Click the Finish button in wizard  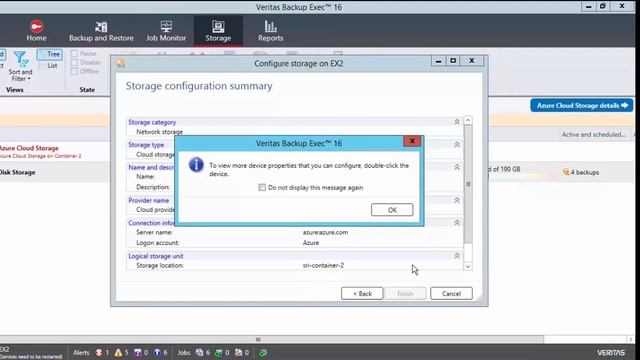click(x=405, y=293)
